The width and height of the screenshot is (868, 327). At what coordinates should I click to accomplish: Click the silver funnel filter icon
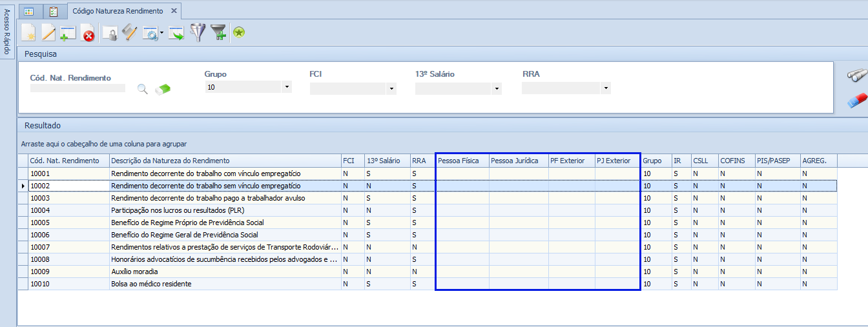pos(198,32)
